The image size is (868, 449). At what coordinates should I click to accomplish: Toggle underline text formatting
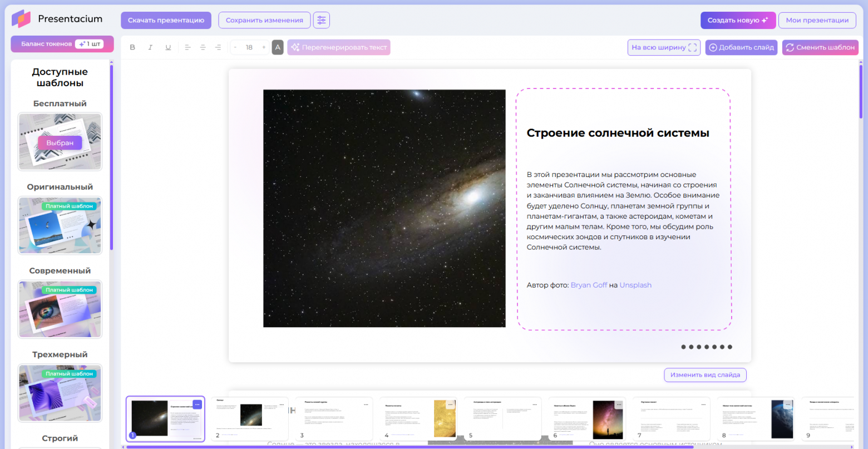click(x=168, y=47)
